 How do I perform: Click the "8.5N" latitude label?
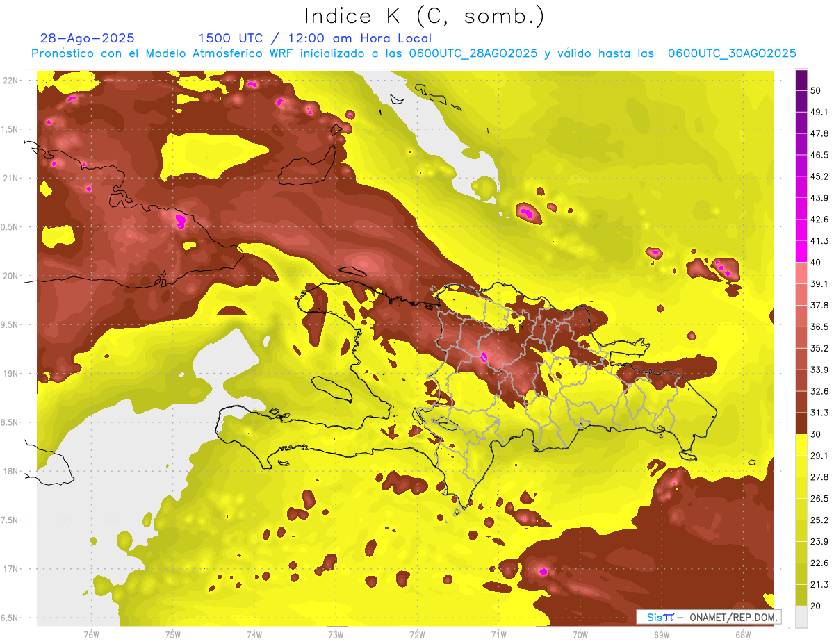tap(10, 422)
